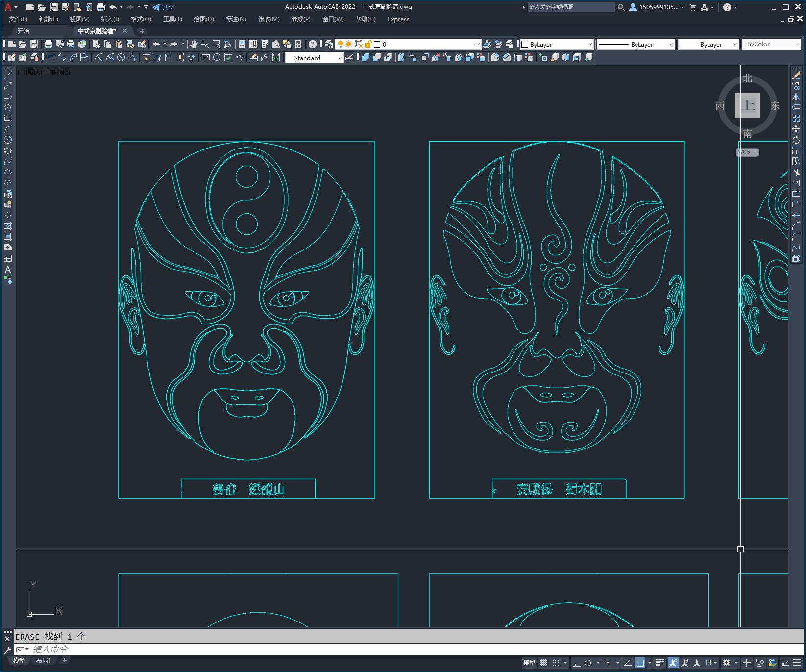
Task: Open the Layer Properties Manager icon
Action: pos(329,44)
